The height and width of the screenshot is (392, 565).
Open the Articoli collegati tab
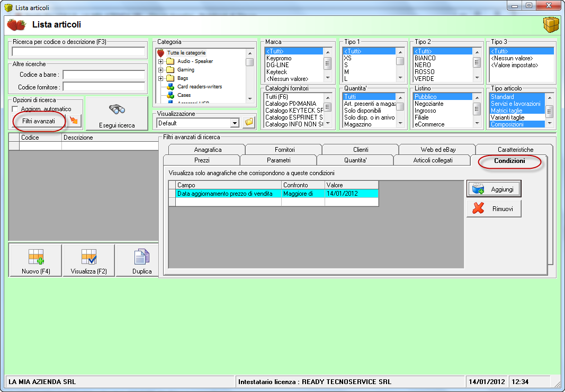[x=433, y=160]
